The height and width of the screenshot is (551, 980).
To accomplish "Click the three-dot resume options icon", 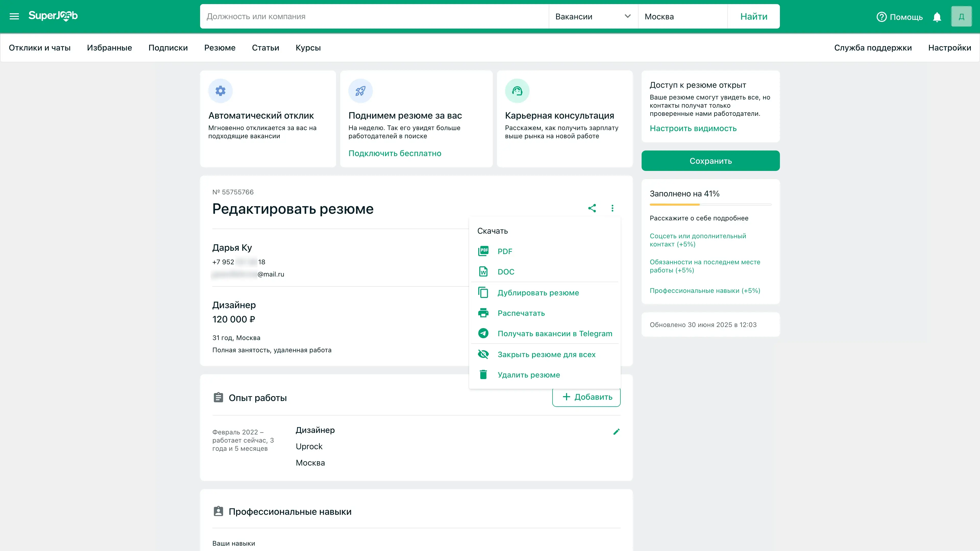I will [612, 208].
